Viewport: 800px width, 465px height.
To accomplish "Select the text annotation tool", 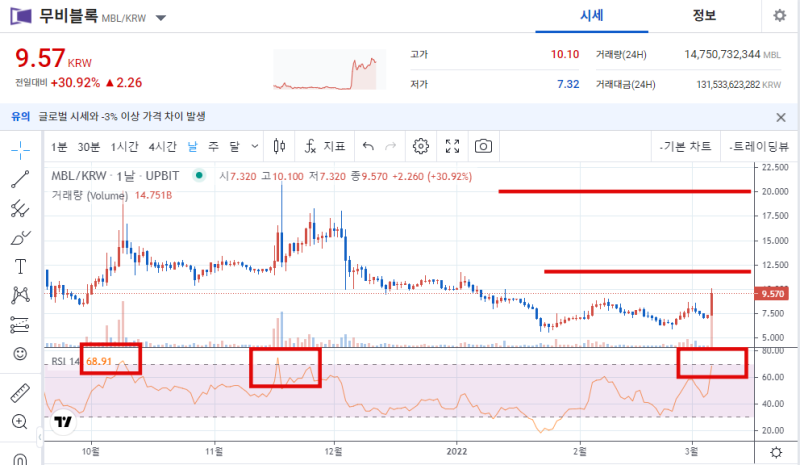I will coord(20,266).
